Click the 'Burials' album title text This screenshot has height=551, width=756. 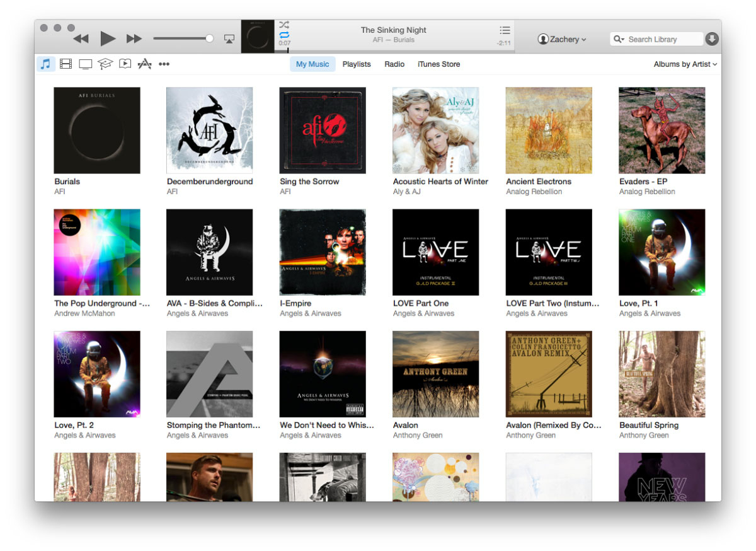click(67, 182)
